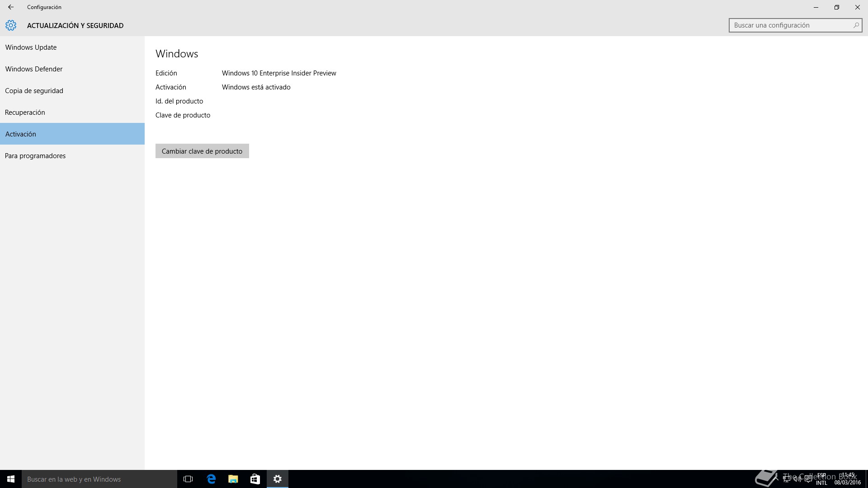This screenshot has width=868, height=488.
Task: Click the 'Windows 10 Enterprise Insider Preview' edition text
Action: (x=279, y=73)
